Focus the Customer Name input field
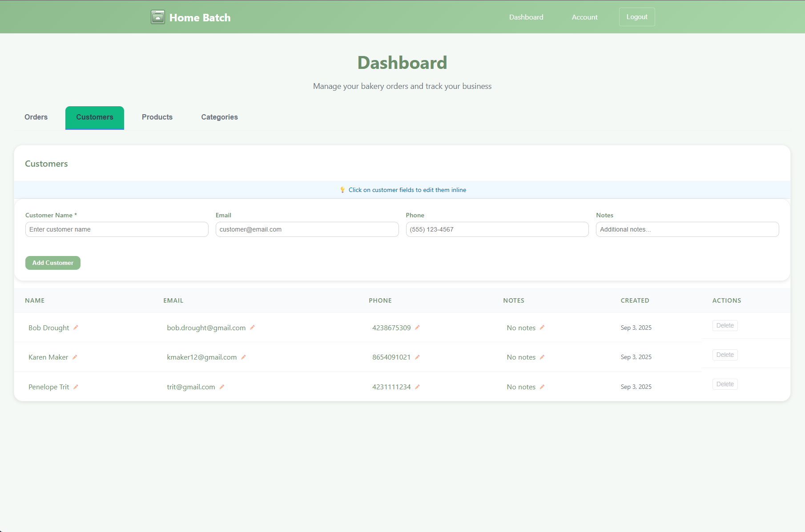The width and height of the screenshot is (805, 532). (117, 229)
